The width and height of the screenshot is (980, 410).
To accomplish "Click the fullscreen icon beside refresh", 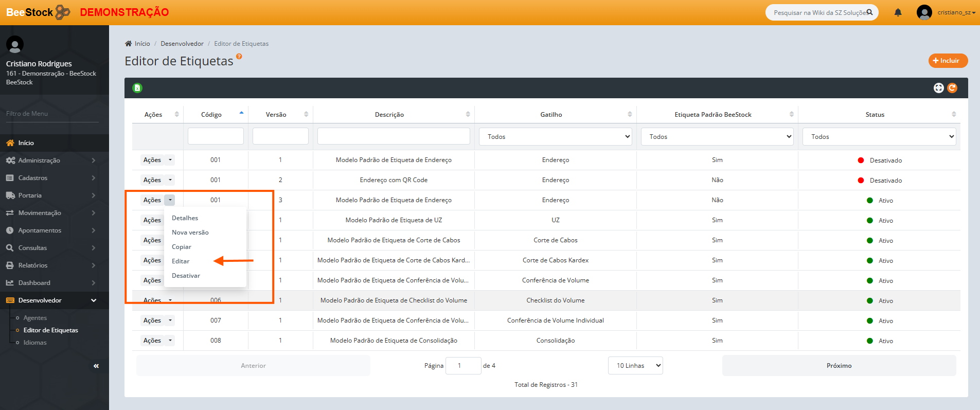I will 938,88.
